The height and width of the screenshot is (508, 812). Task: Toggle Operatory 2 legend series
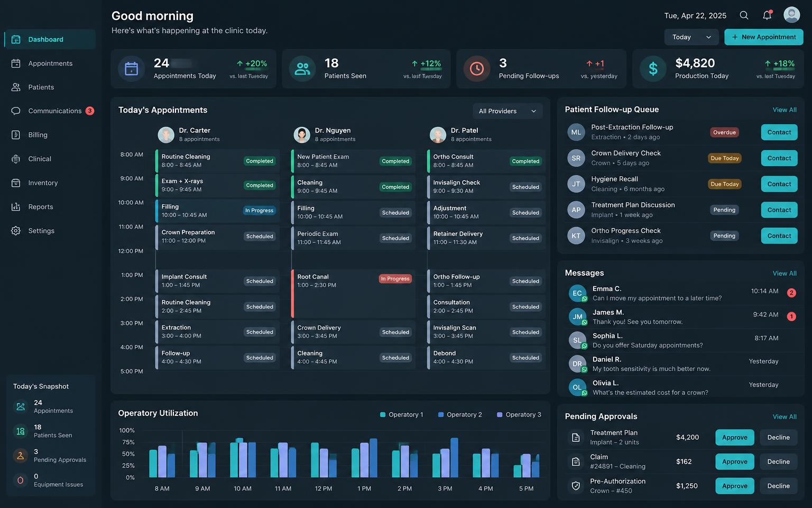[x=460, y=415]
